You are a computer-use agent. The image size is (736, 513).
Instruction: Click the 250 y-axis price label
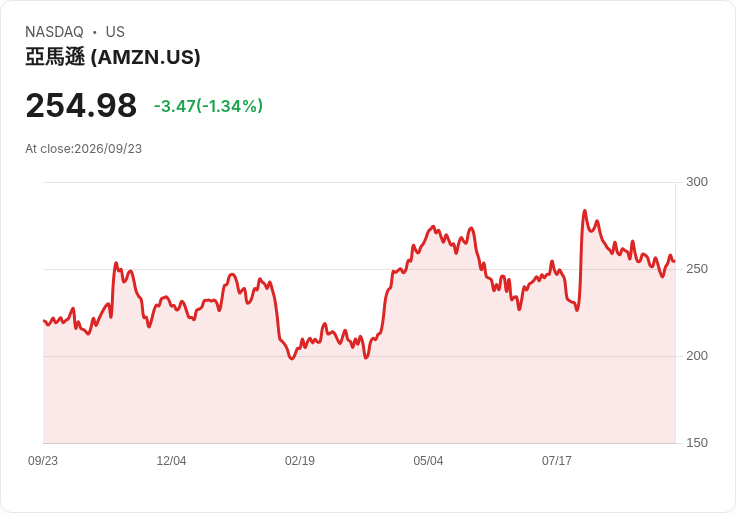697,269
